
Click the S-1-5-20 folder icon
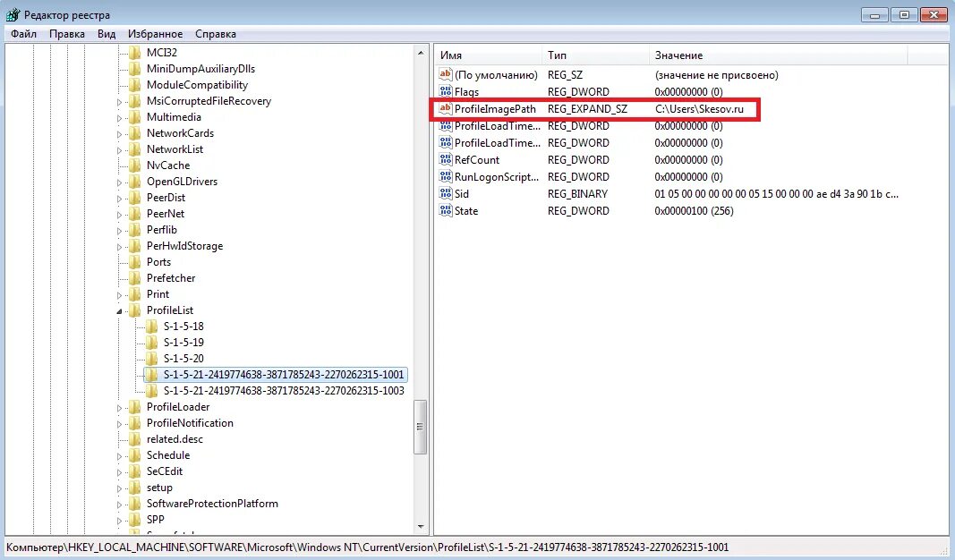pyautogui.click(x=151, y=358)
